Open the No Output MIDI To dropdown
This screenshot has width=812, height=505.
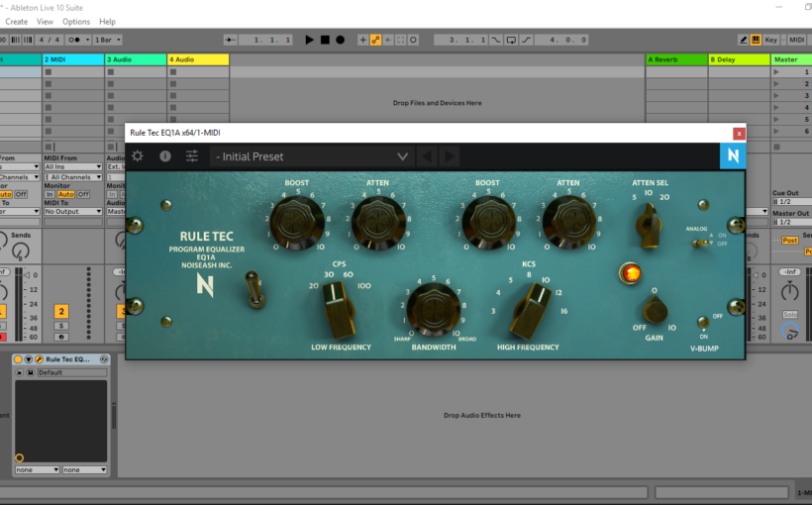(72, 211)
